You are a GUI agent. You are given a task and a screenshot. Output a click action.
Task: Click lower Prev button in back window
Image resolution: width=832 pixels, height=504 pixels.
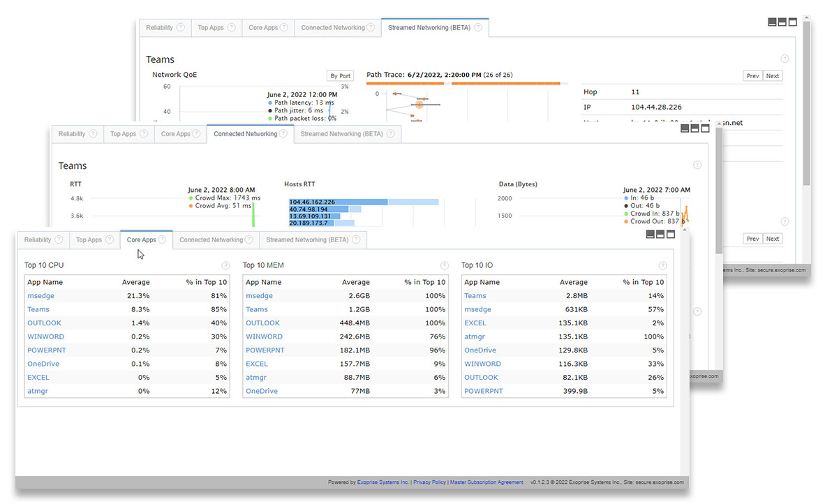pos(752,239)
